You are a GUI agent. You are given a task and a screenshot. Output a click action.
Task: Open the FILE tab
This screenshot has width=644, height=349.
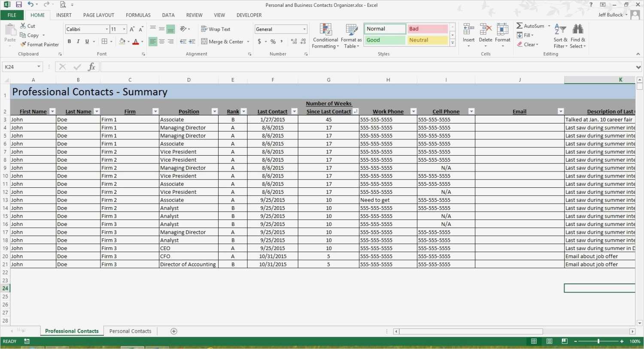point(12,15)
